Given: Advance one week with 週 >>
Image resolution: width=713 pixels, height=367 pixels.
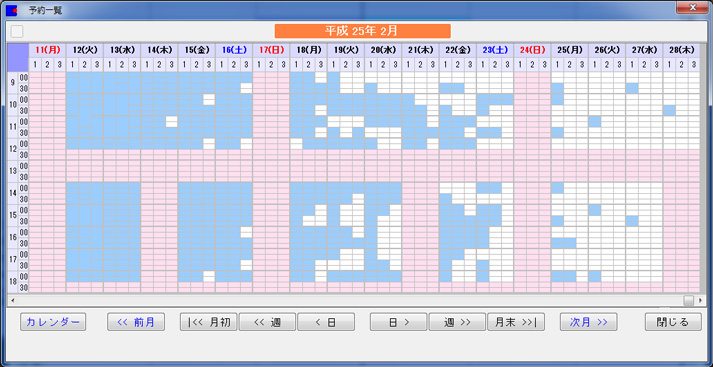Looking at the screenshot, I should [x=457, y=322].
